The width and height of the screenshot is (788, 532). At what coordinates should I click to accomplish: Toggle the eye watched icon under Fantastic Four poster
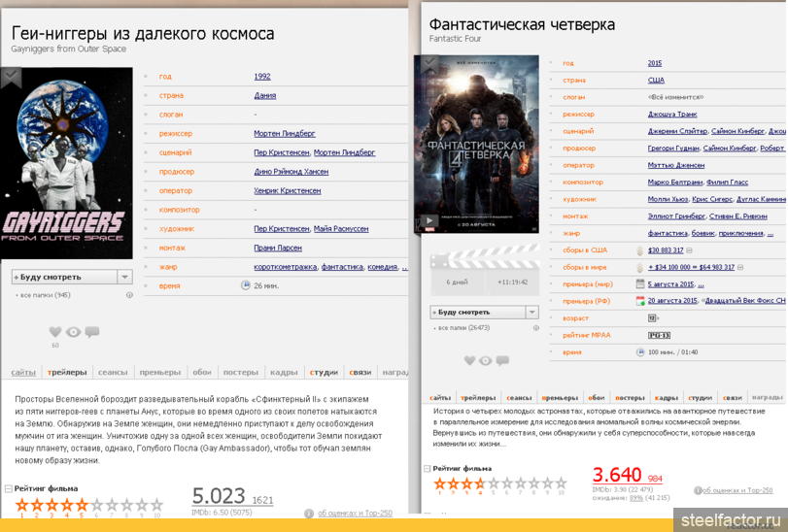point(484,360)
